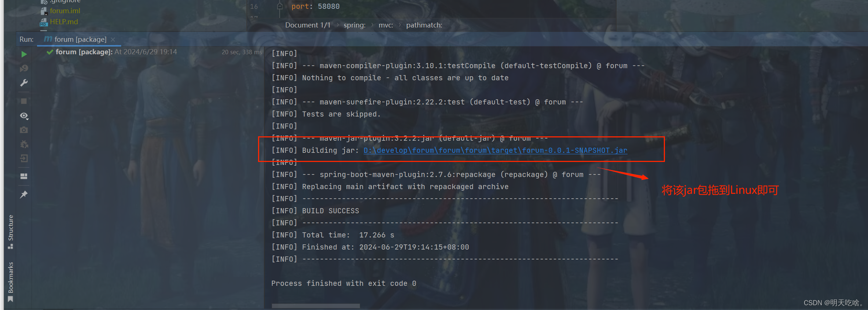Click the HELP.md markdown file icon

tap(44, 22)
